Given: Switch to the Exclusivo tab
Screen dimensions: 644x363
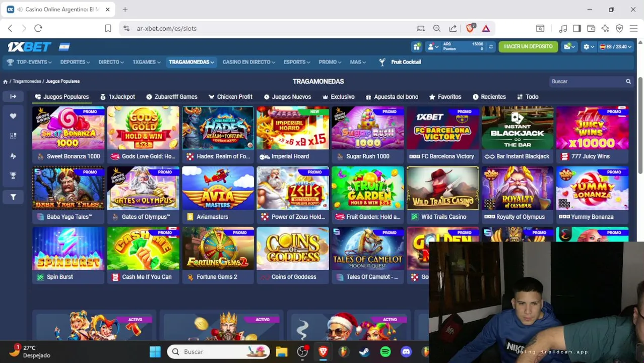Looking at the screenshot, I should click(x=339, y=97).
